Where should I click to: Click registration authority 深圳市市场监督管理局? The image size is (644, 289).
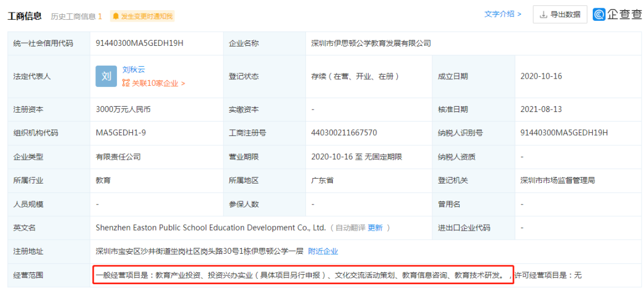(558, 180)
